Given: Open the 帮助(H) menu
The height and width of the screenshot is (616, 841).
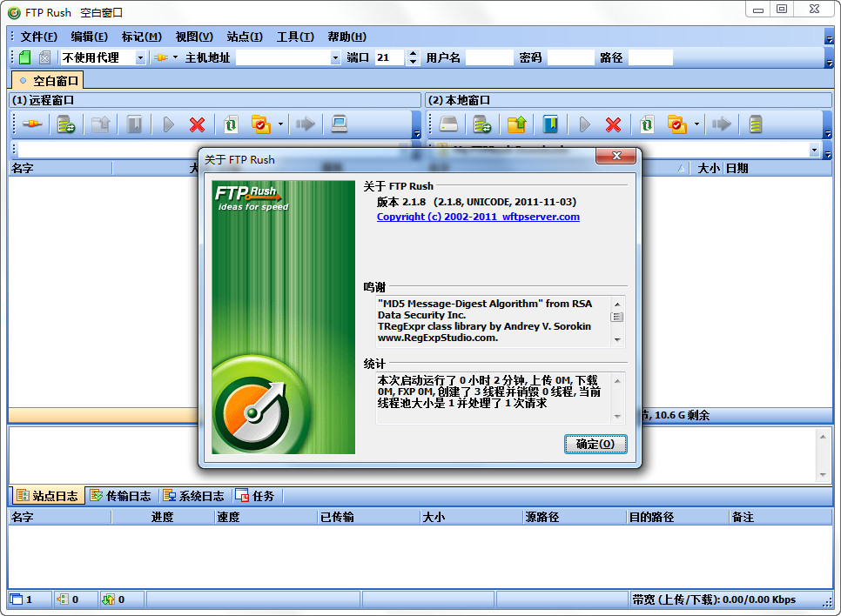Looking at the screenshot, I should [x=347, y=37].
